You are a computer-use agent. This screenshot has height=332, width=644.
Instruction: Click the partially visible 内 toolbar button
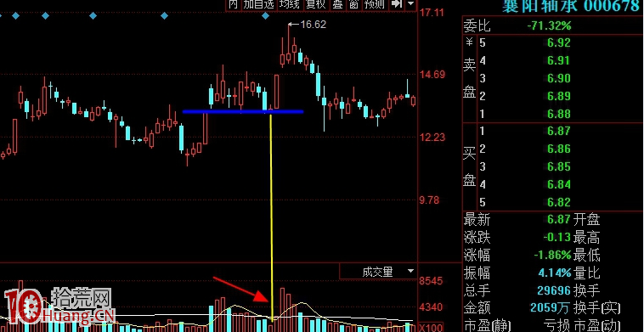[233, 4]
